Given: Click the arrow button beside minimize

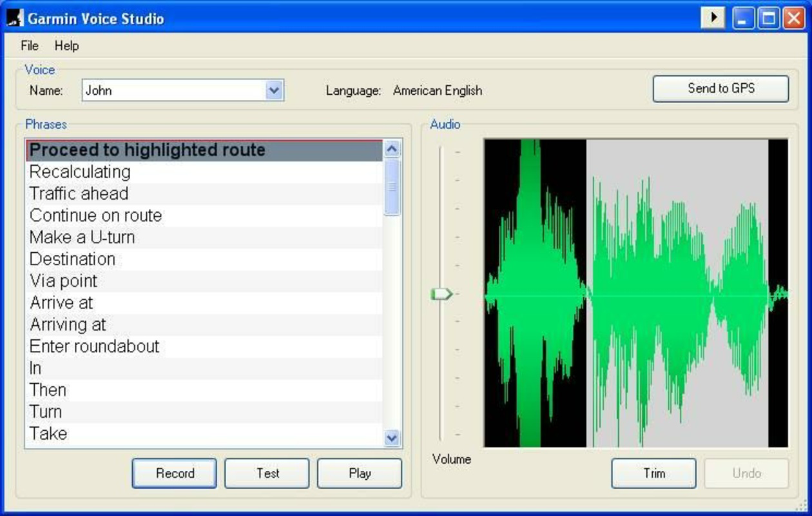Looking at the screenshot, I should 713,17.
